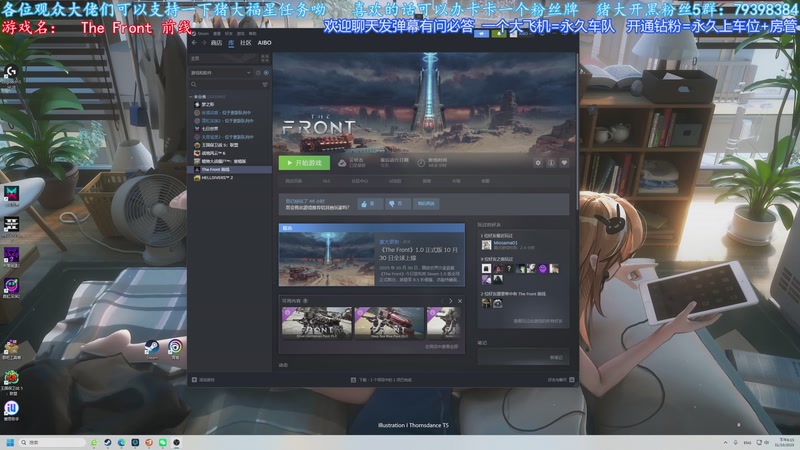This screenshot has height=450, width=800.
Task: Close the available content panel
Action: [x=460, y=301]
